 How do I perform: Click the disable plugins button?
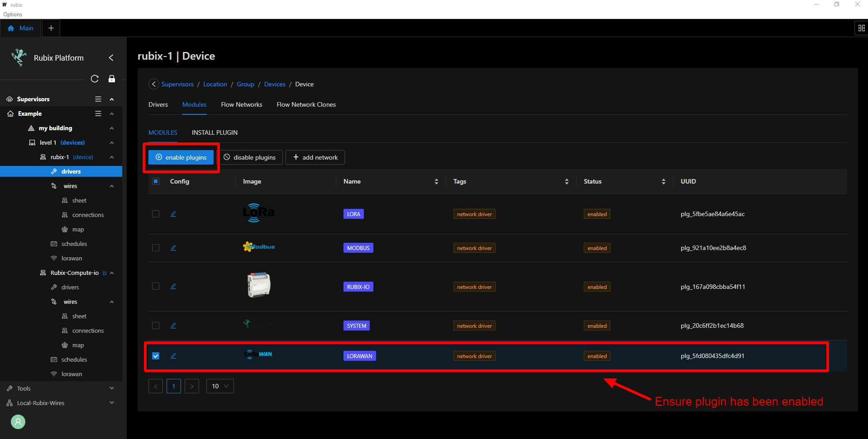pos(250,157)
